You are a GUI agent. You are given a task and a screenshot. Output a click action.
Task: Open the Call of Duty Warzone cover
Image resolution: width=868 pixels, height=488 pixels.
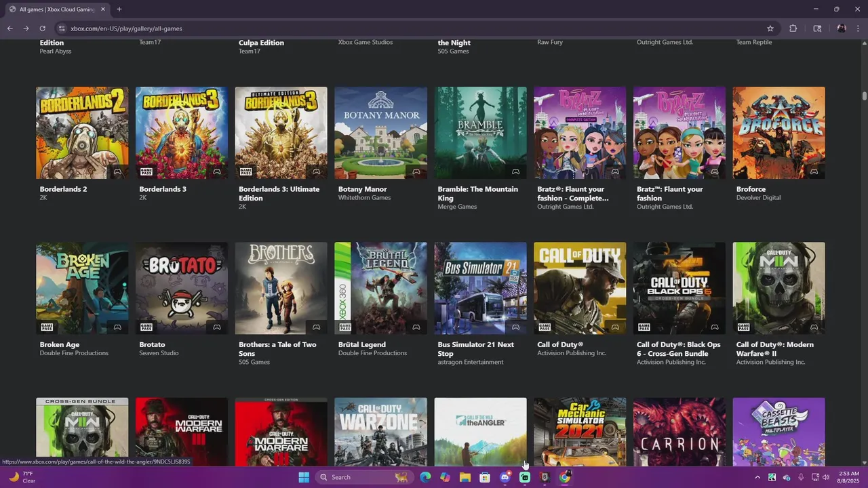point(380,431)
